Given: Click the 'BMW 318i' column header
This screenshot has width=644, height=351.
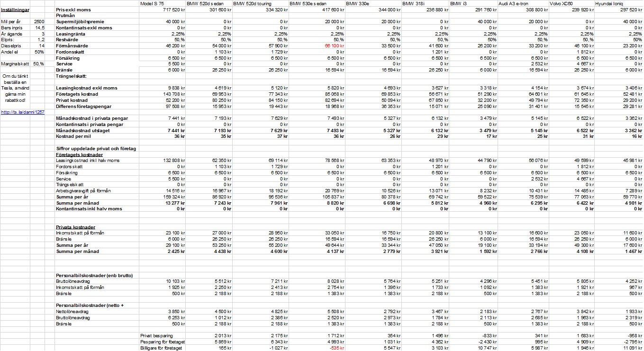Looking at the screenshot, I should [x=413, y=3].
